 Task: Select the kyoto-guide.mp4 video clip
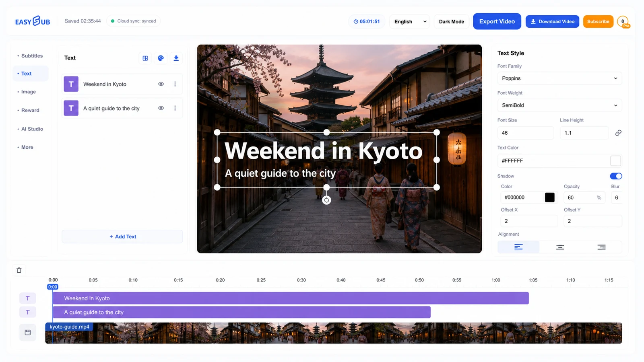pyautogui.click(x=334, y=333)
